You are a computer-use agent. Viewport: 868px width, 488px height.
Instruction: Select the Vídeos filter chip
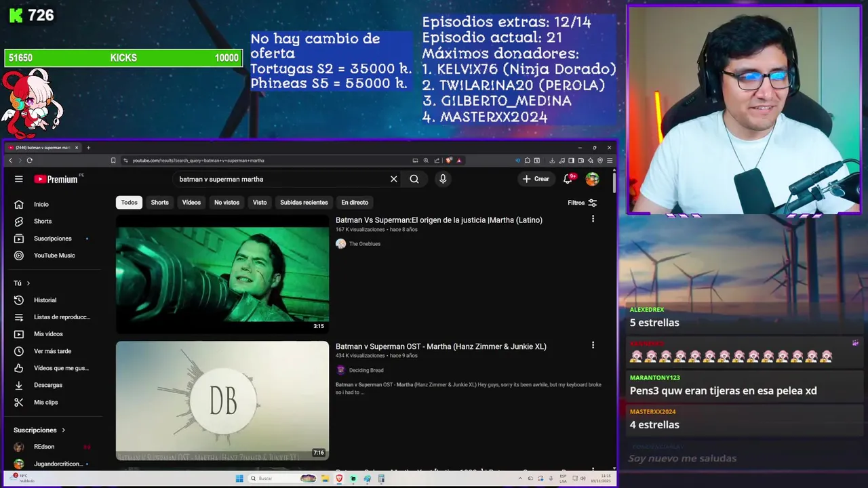[191, 202]
